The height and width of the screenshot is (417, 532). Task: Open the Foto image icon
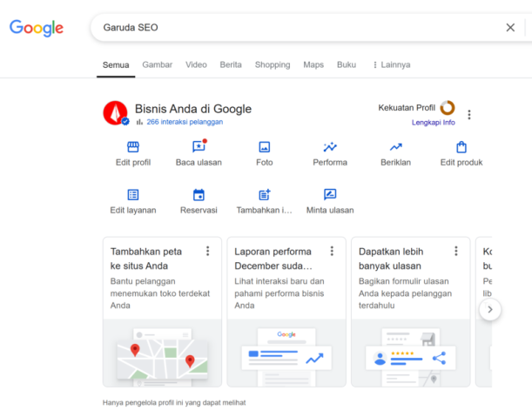[x=265, y=147]
